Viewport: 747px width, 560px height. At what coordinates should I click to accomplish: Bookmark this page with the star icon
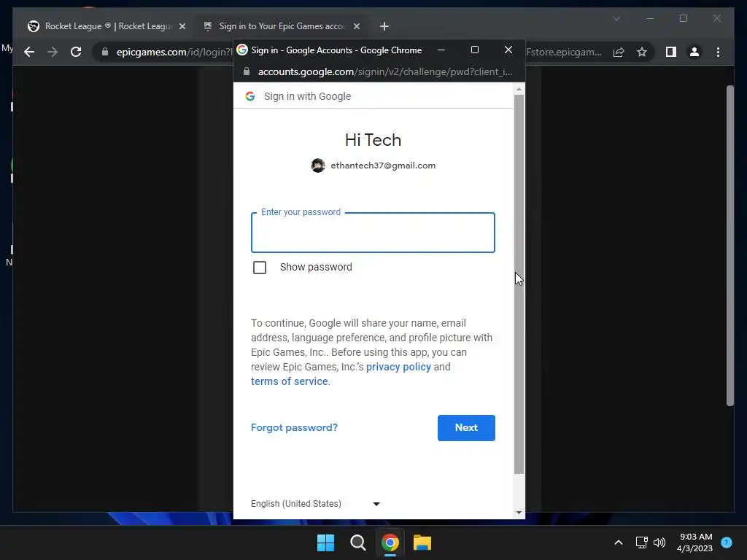[x=642, y=52]
